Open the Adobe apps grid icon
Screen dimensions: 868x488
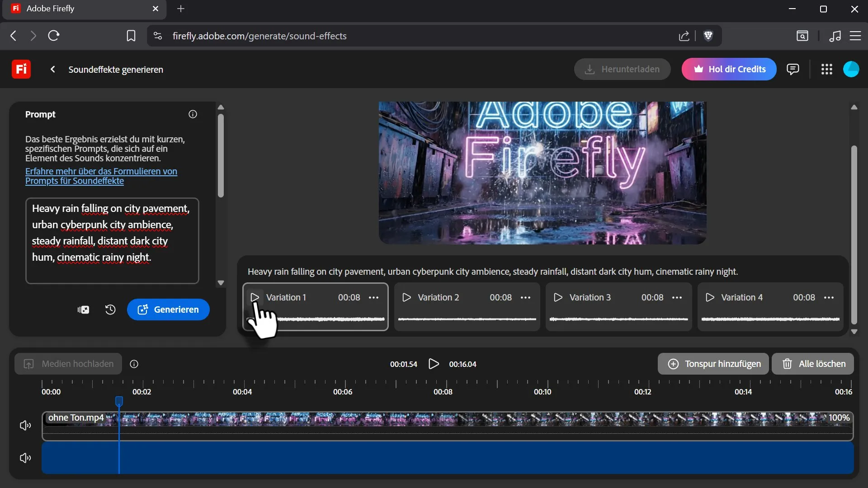click(x=827, y=69)
